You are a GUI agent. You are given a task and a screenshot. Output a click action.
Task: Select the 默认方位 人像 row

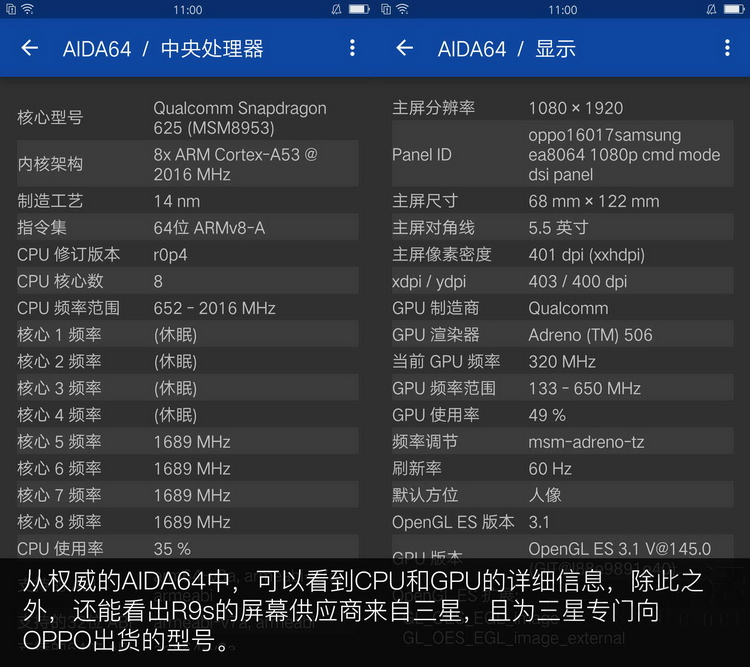click(x=562, y=495)
